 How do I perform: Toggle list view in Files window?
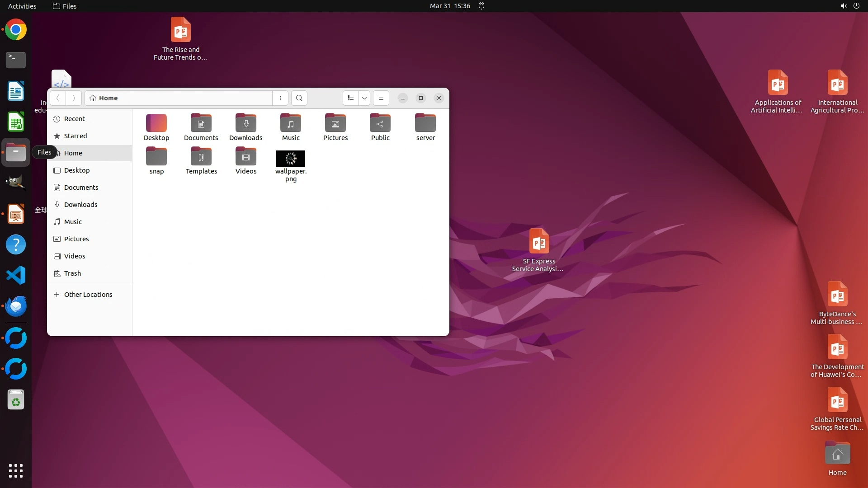351,98
